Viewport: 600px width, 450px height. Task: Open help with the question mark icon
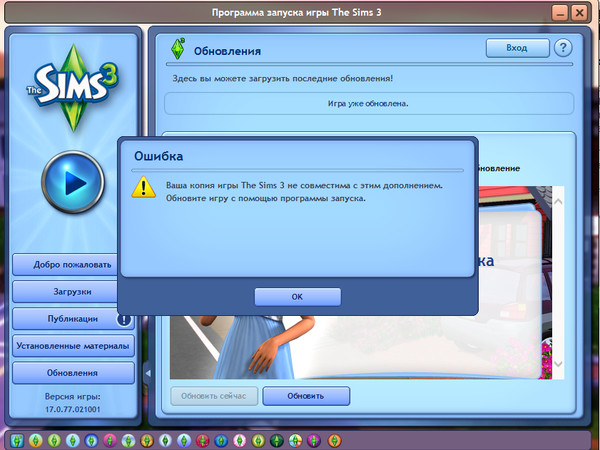coord(562,48)
